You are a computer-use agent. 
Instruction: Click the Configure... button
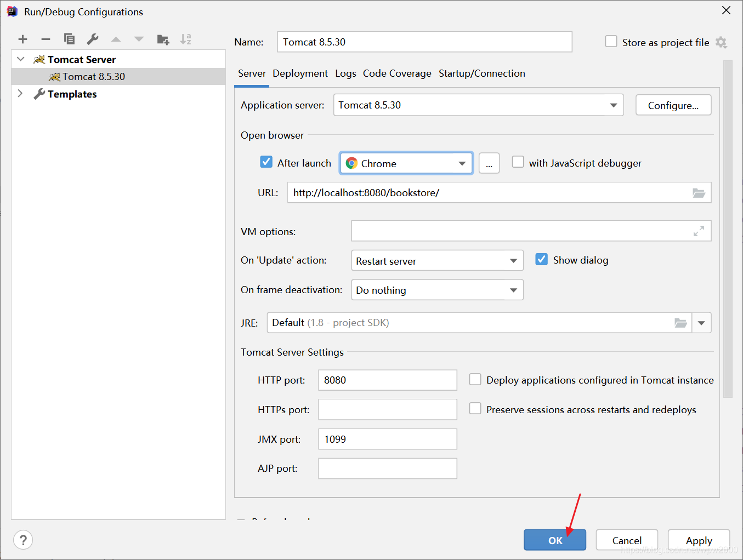coord(673,105)
